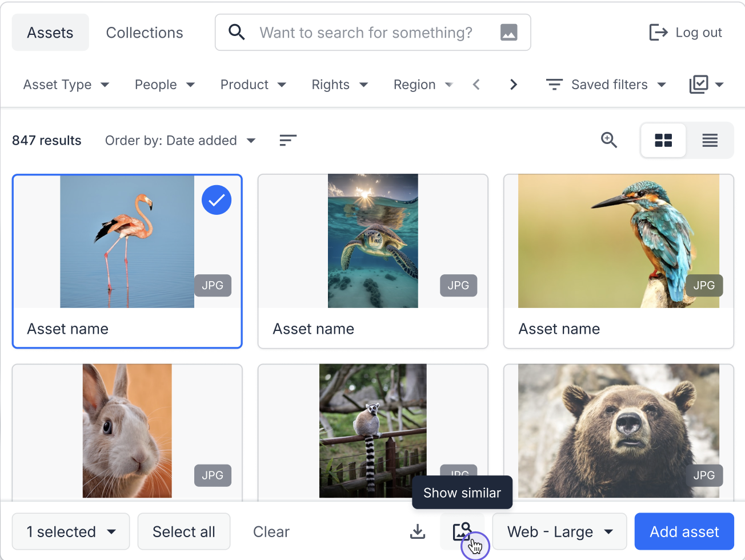Open the Rights filter dropdown
Screen dimensions: 745x560
pyautogui.click(x=340, y=85)
